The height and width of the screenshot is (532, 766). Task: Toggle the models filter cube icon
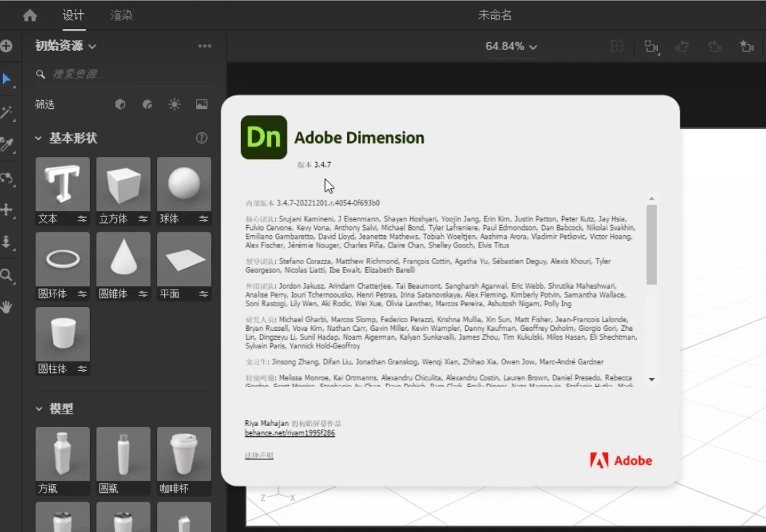[121, 105]
